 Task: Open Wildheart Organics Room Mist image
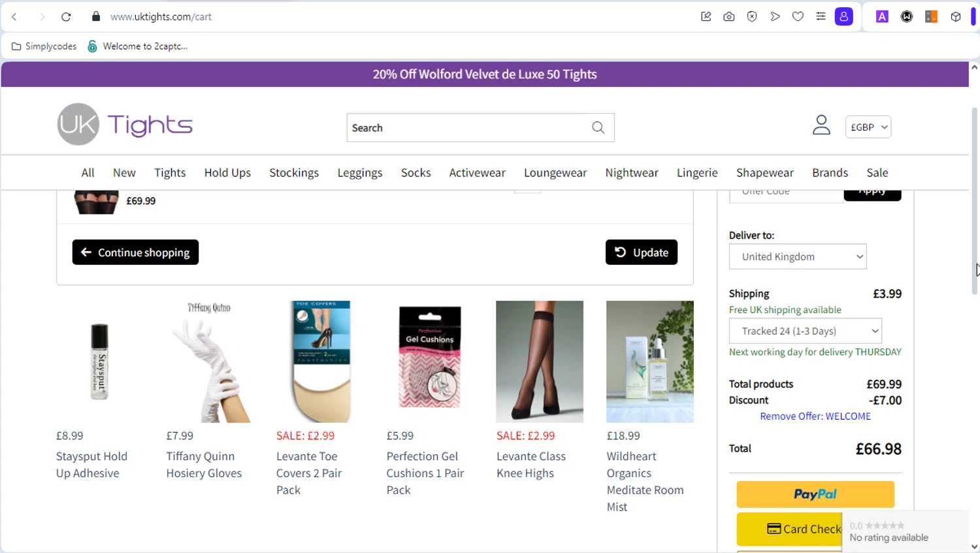click(x=650, y=361)
